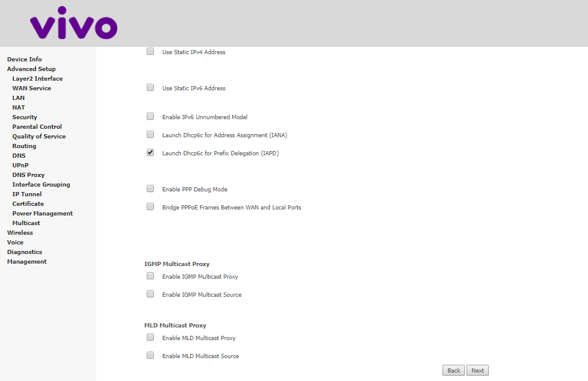Screen dimensions: 588x381
Task: Expand the Wireless menu section
Action: point(20,233)
